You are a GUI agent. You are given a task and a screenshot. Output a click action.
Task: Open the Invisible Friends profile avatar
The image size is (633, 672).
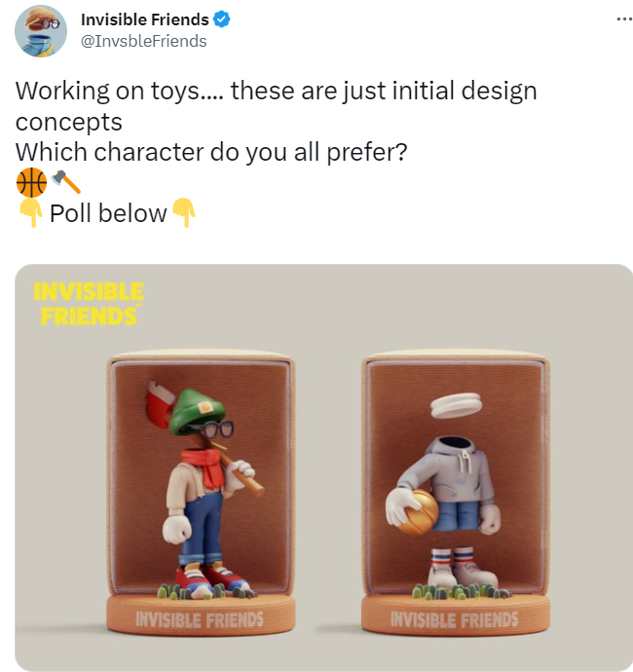pos(41,31)
